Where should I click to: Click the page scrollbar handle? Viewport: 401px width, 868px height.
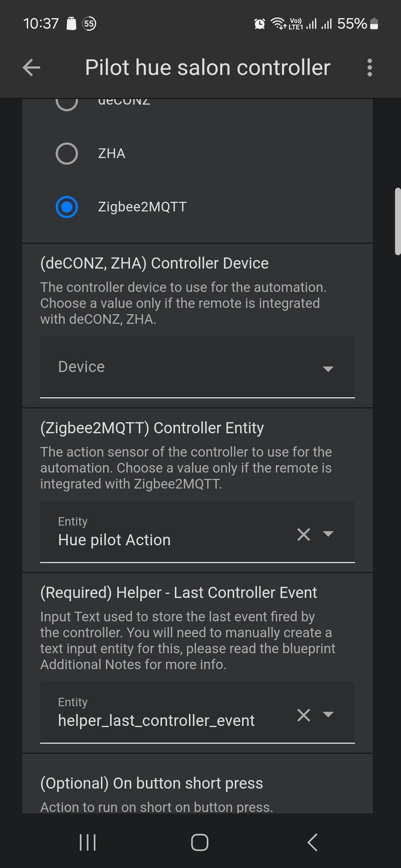(398, 221)
